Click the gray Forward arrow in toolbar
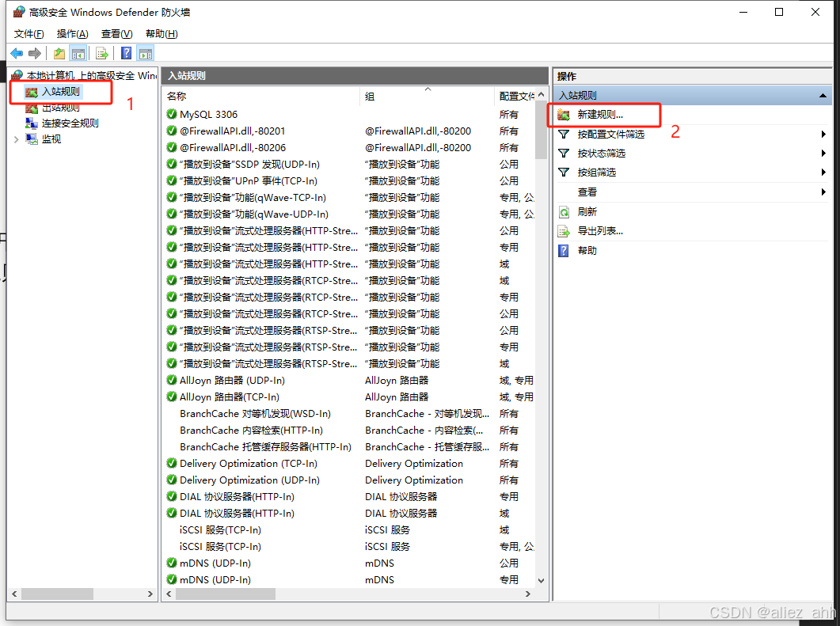 (35, 53)
